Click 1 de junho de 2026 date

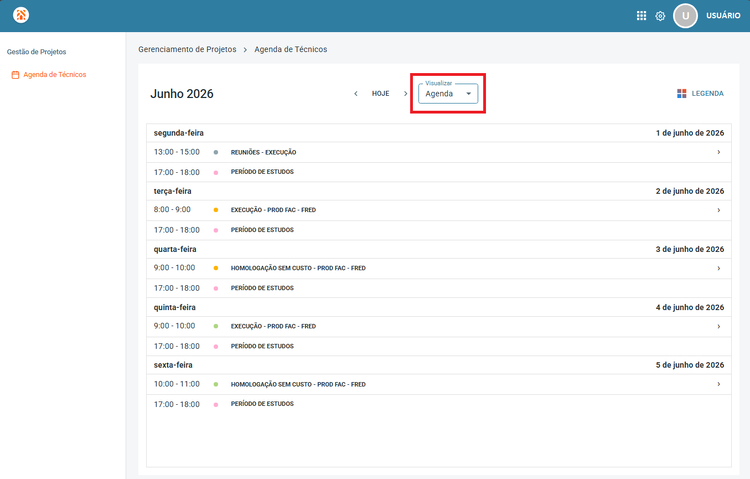pos(690,133)
